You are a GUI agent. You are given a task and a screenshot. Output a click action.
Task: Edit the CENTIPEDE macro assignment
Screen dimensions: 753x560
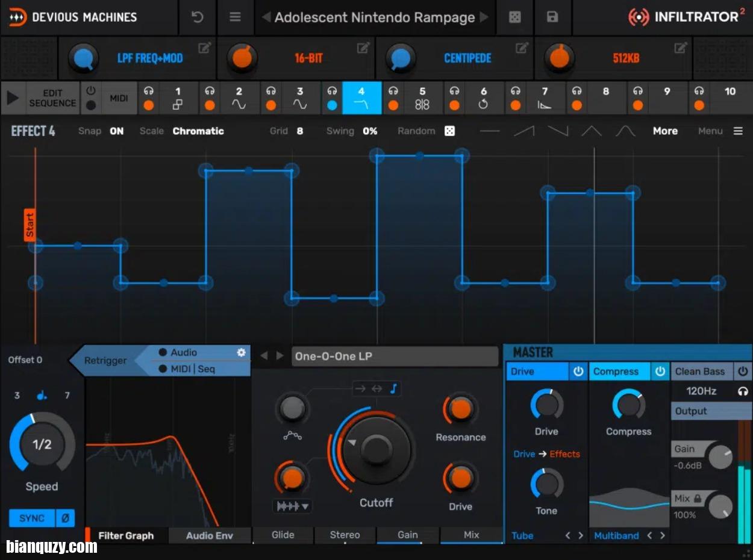[x=522, y=48]
